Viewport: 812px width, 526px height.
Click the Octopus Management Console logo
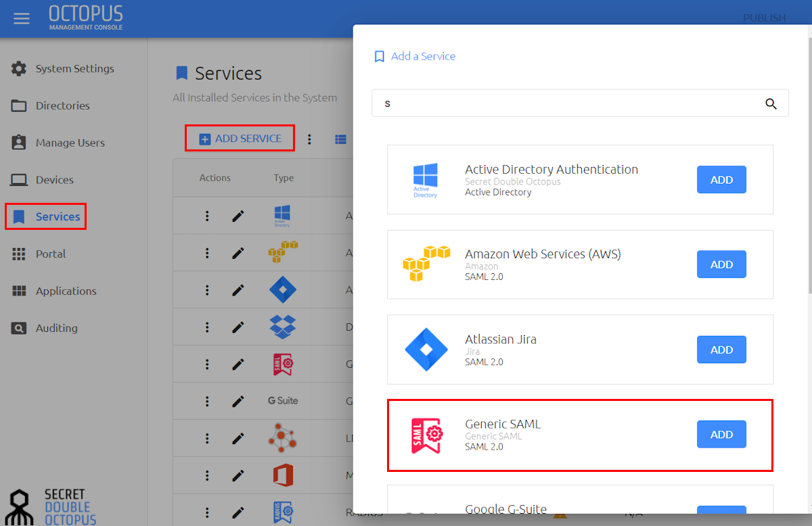[x=86, y=18]
